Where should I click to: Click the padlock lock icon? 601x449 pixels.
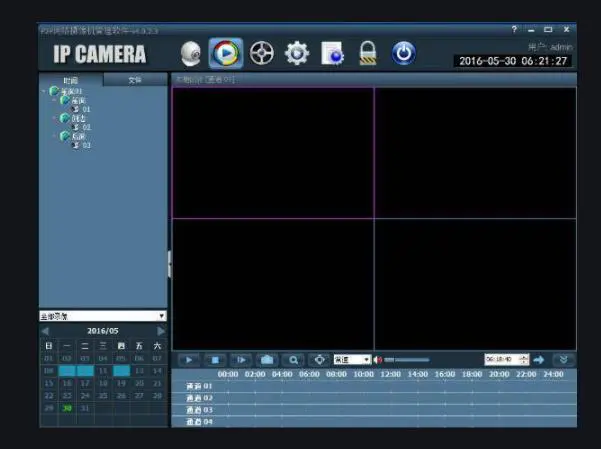click(368, 53)
